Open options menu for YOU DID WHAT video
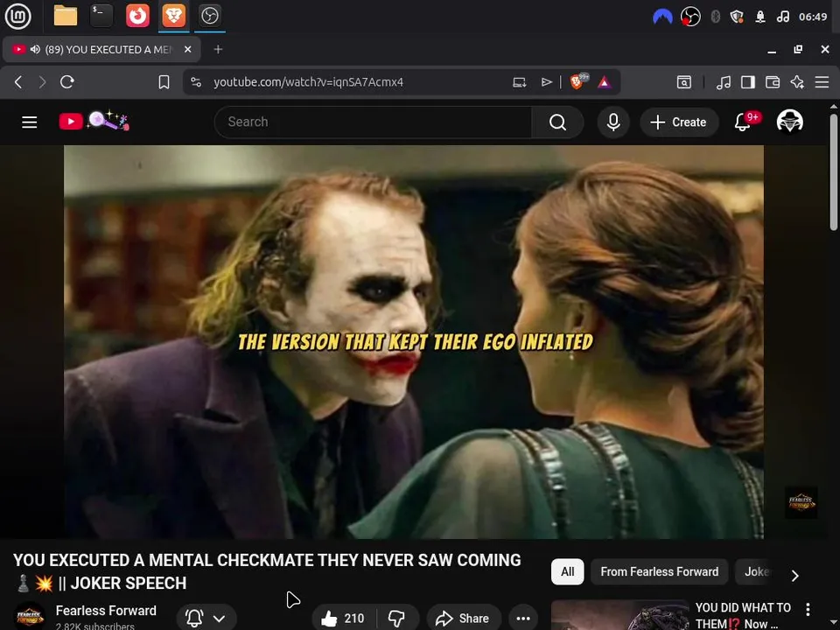Image resolution: width=840 pixels, height=630 pixels. (808, 609)
